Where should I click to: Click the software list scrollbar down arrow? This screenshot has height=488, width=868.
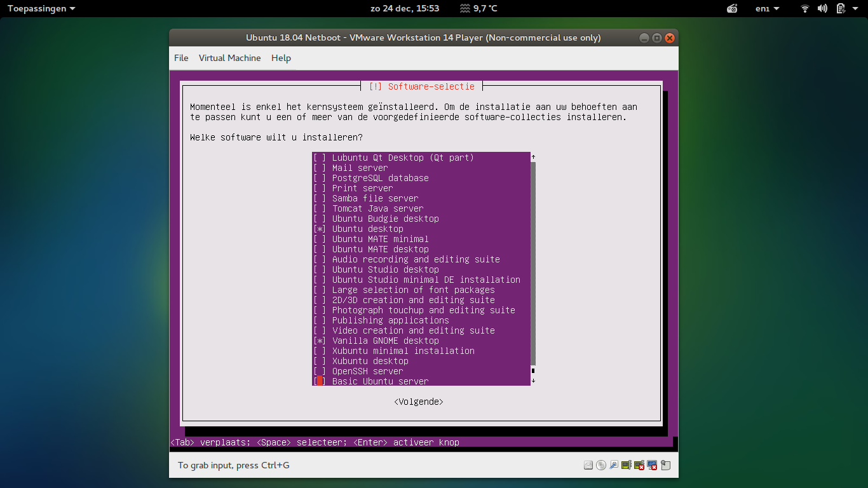tap(533, 381)
